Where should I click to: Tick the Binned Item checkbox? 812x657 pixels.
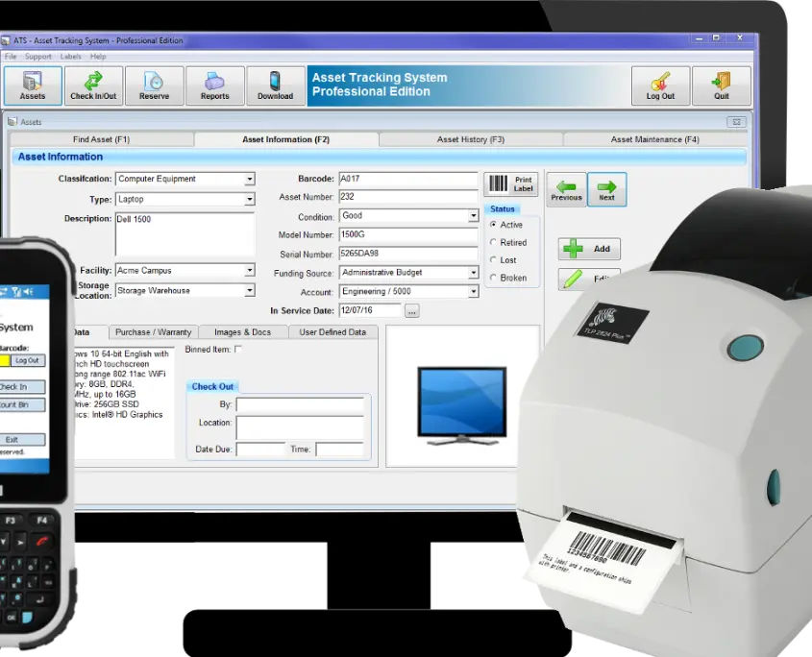(238, 350)
